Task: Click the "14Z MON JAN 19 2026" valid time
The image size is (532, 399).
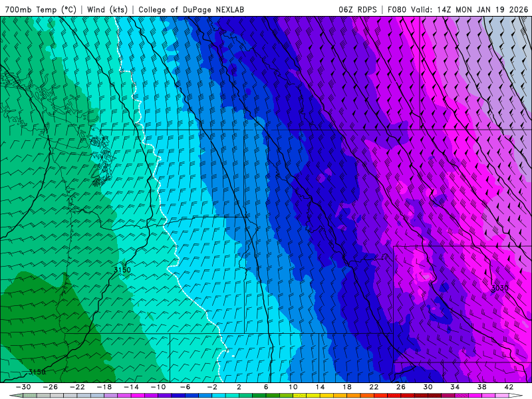Action: pyautogui.click(x=483, y=10)
